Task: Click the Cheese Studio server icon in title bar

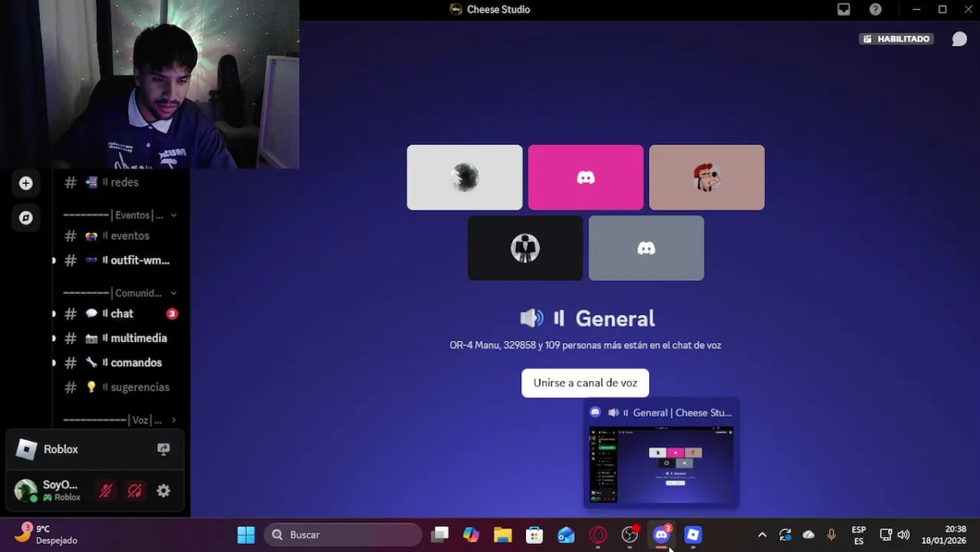Action: tap(456, 9)
